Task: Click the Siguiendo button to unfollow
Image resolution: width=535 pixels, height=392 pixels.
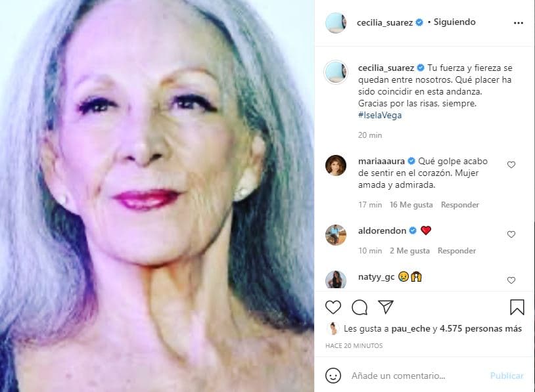Action: pyautogui.click(x=454, y=21)
